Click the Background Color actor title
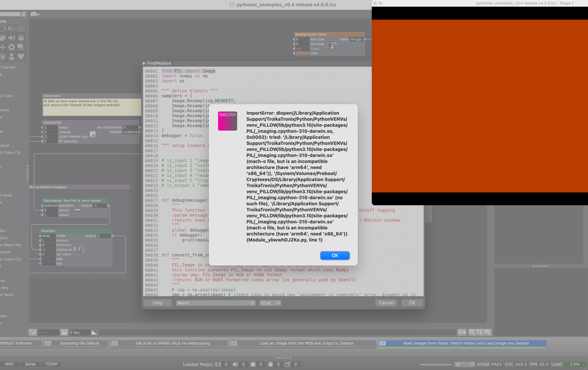The width and height of the screenshot is (588, 370). click(x=329, y=34)
